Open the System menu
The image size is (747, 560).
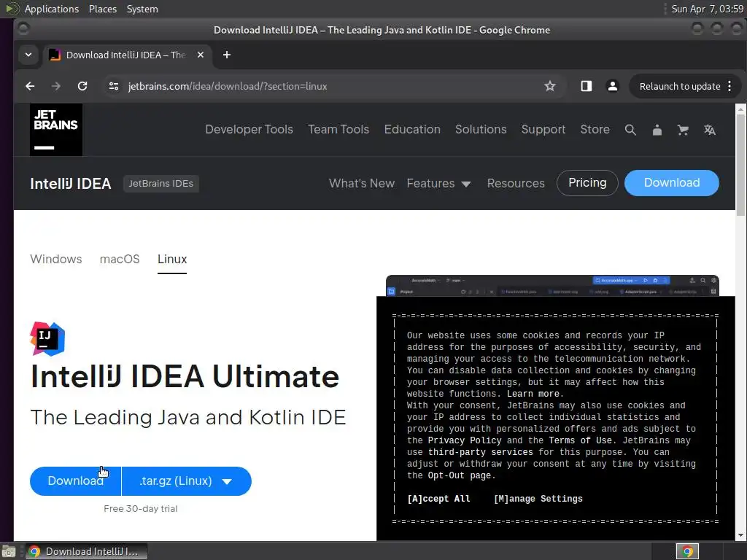pyautogui.click(x=142, y=9)
